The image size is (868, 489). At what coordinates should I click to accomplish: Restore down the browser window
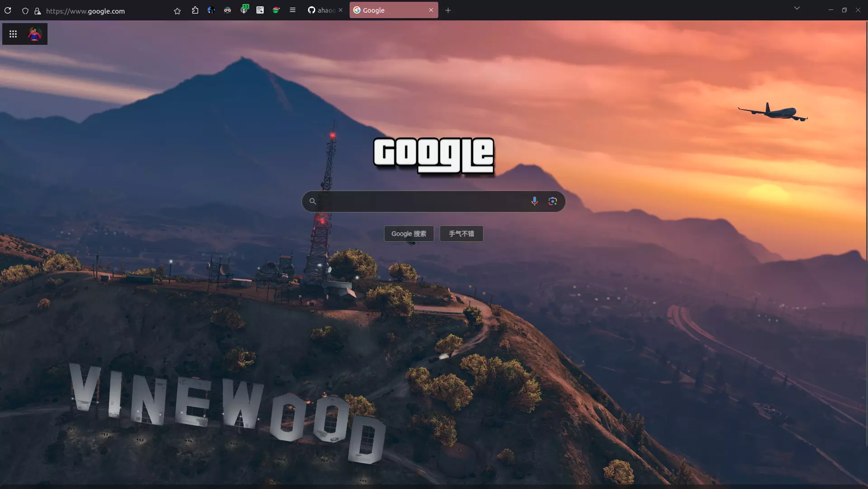click(844, 10)
